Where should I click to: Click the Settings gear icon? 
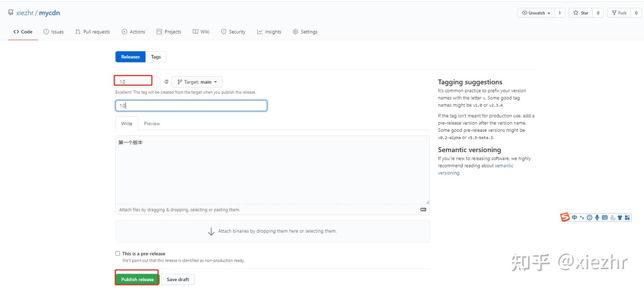pyautogui.click(x=295, y=32)
